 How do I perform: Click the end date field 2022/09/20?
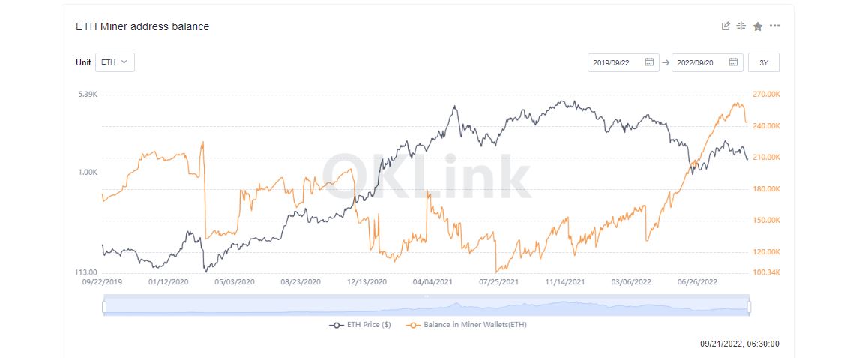pos(708,62)
